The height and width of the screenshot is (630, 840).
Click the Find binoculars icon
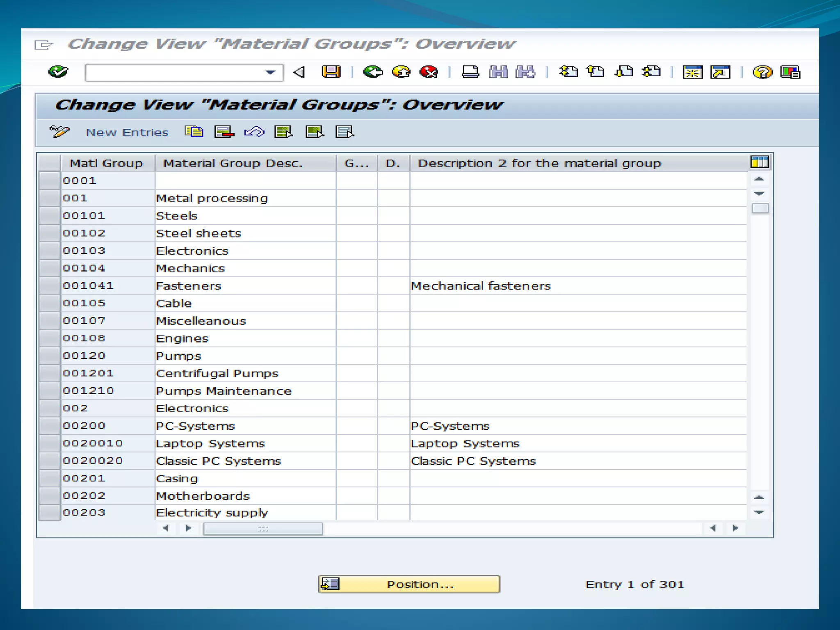[x=498, y=72]
